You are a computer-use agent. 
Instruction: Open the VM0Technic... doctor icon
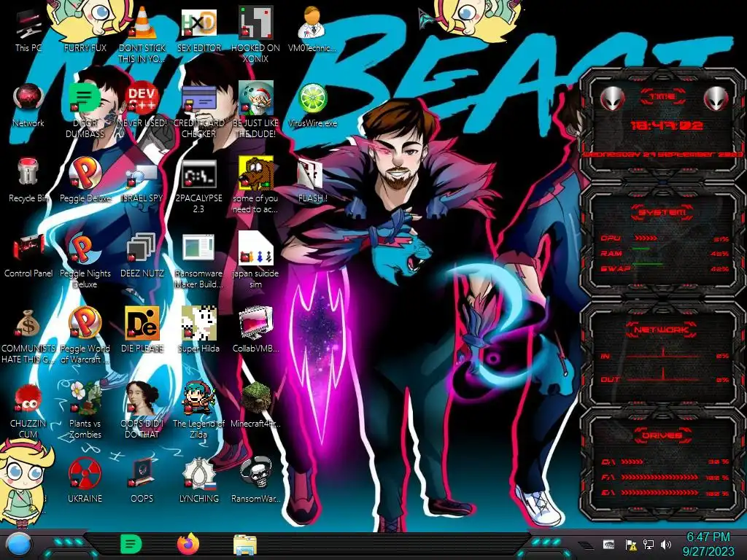click(312, 23)
